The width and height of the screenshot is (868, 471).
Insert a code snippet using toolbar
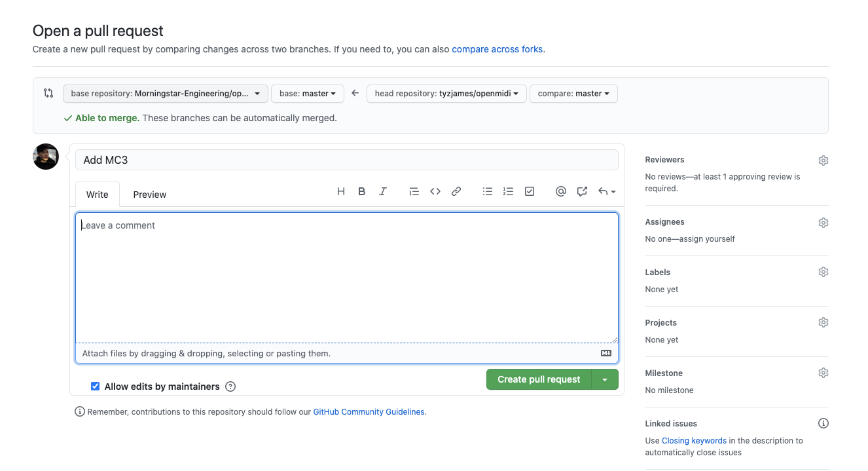(435, 191)
